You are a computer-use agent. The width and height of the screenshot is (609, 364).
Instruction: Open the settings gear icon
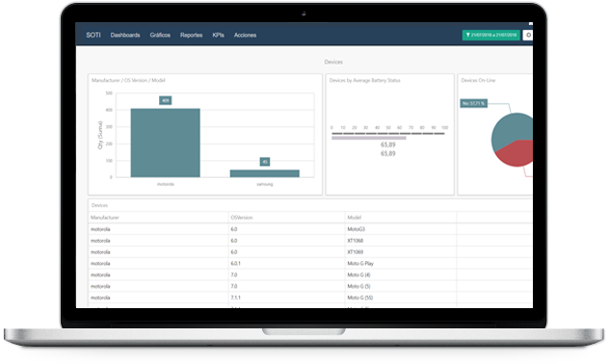pyautogui.click(x=528, y=35)
